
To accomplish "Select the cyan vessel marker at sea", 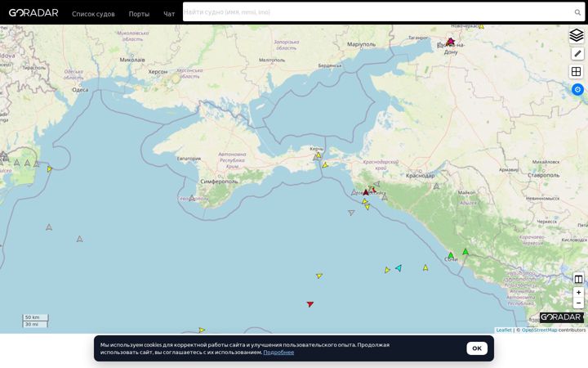I will coord(399,267).
